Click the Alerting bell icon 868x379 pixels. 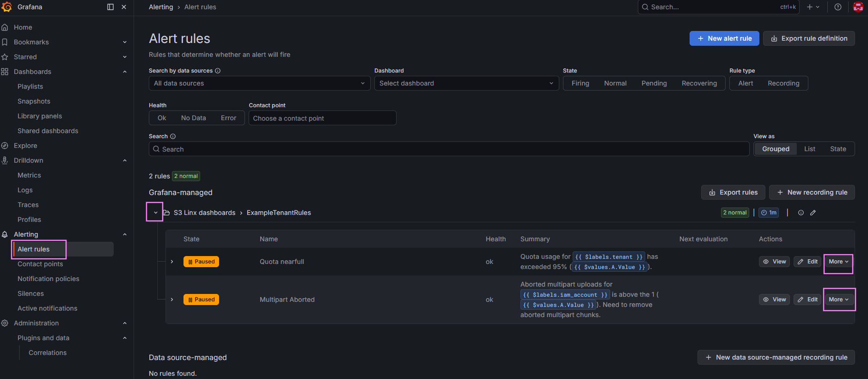tap(5, 234)
